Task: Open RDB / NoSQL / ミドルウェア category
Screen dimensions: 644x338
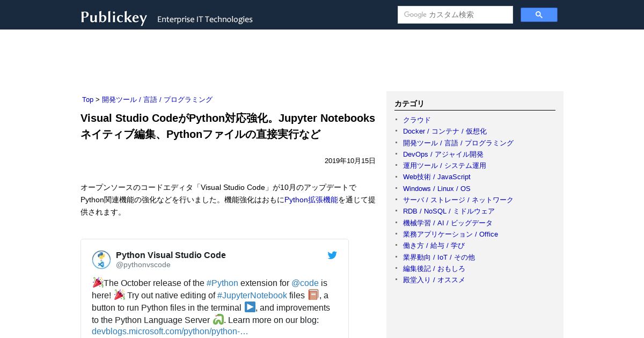Action: click(x=449, y=211)
